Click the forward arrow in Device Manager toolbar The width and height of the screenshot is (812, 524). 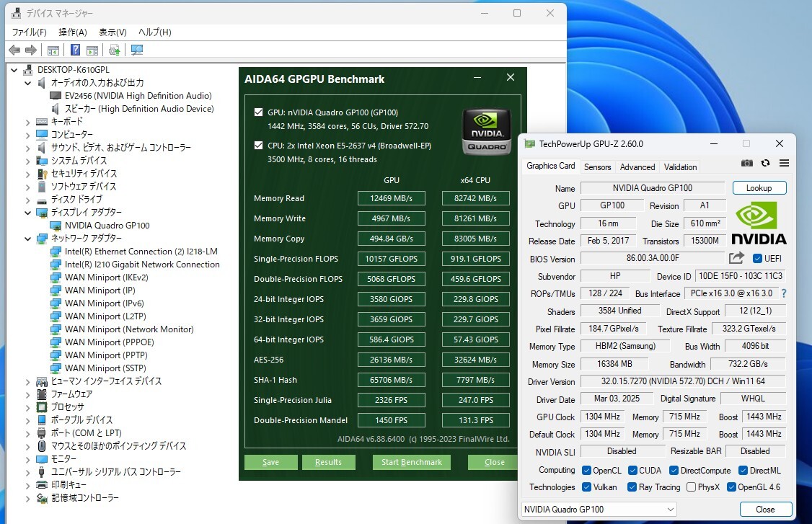31,50
